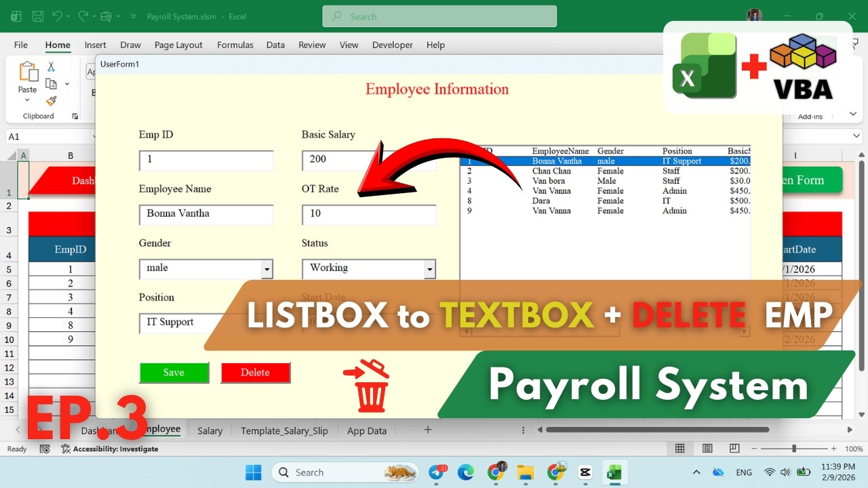Select the Format Painter brush icon
868x488 pixels.
pyautogui.click(x=51, y=100)
